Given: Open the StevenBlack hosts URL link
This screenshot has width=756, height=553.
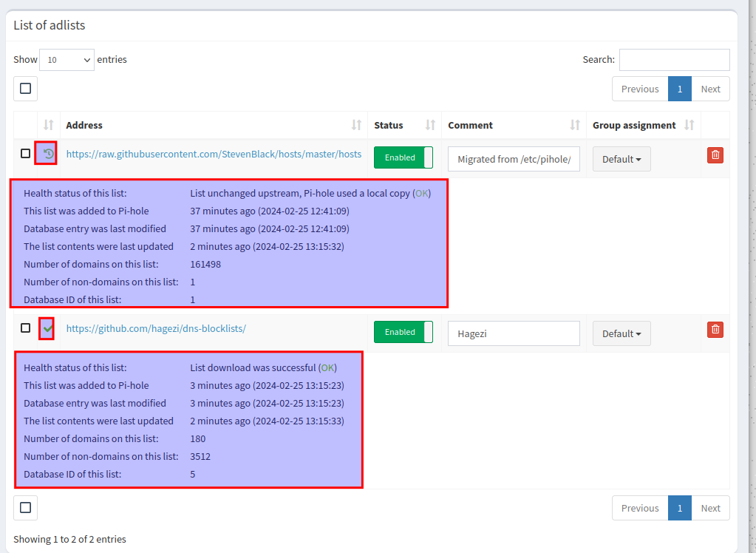Looking at the screenshot, I should (214, 154).
